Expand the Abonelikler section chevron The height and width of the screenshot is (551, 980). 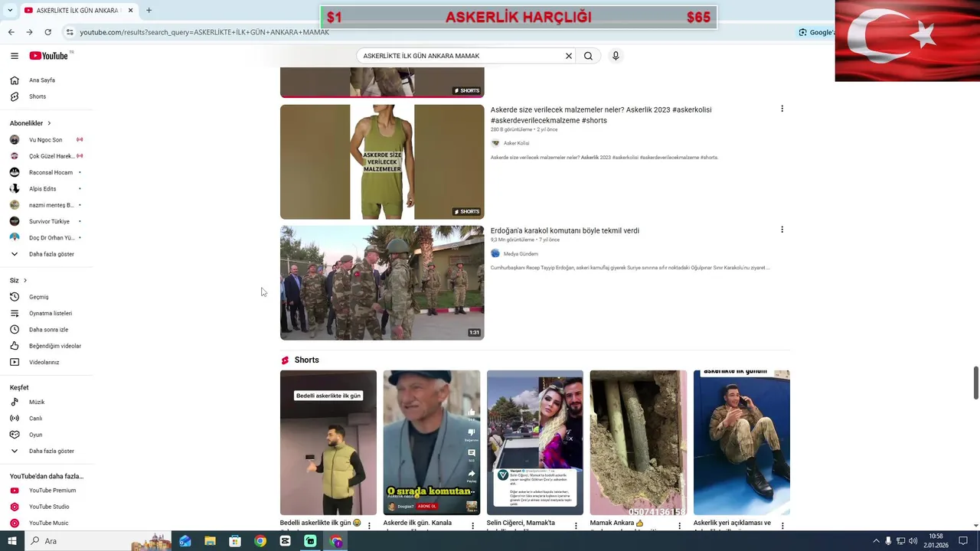(49, 123)
